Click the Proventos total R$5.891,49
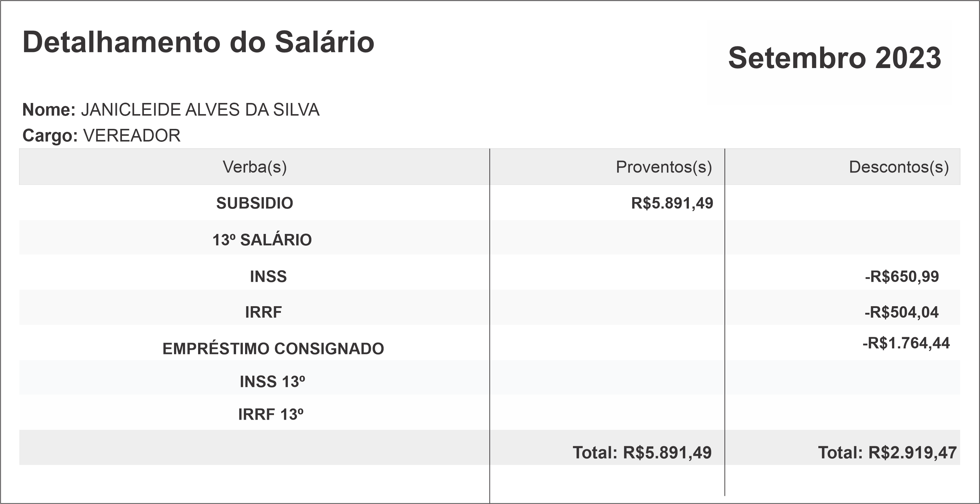The width and height of the screenshot is (980, 504). tap(642, 453)
